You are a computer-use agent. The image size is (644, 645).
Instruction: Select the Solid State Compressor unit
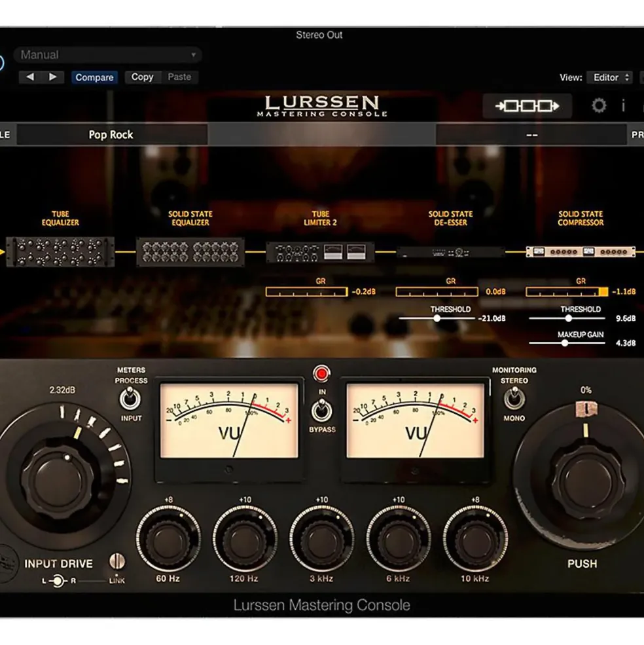coord(581,251)
